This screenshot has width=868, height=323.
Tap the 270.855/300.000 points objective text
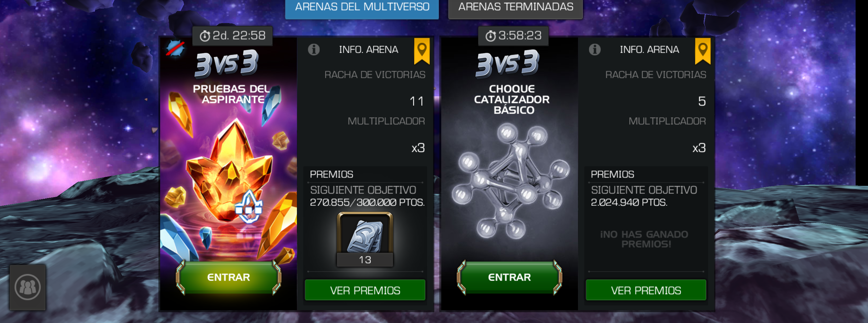coord(367,202)
